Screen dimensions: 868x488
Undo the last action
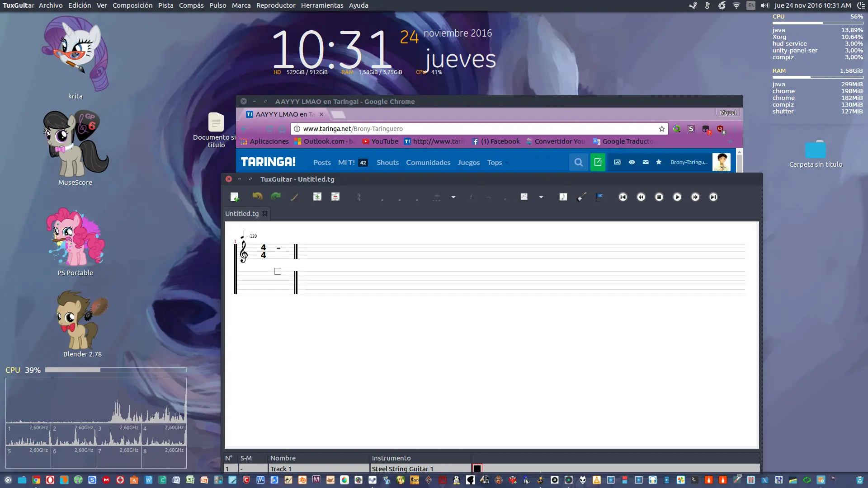coord(257,197)
